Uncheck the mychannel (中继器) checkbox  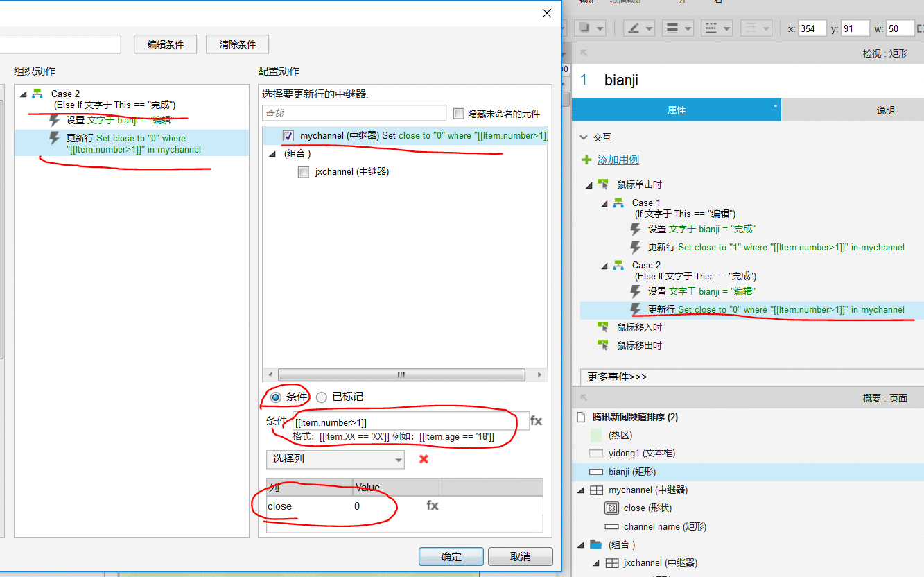coord(288,136)
